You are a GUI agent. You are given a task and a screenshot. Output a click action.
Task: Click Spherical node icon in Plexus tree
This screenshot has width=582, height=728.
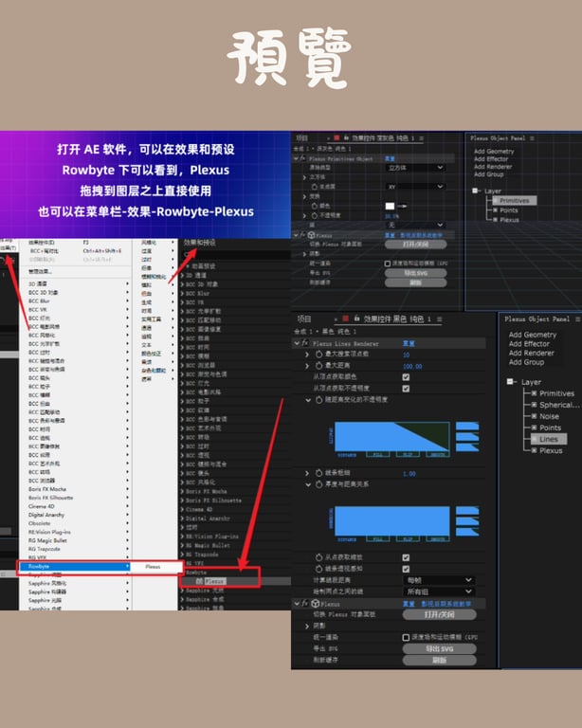[x=534, y=405]
